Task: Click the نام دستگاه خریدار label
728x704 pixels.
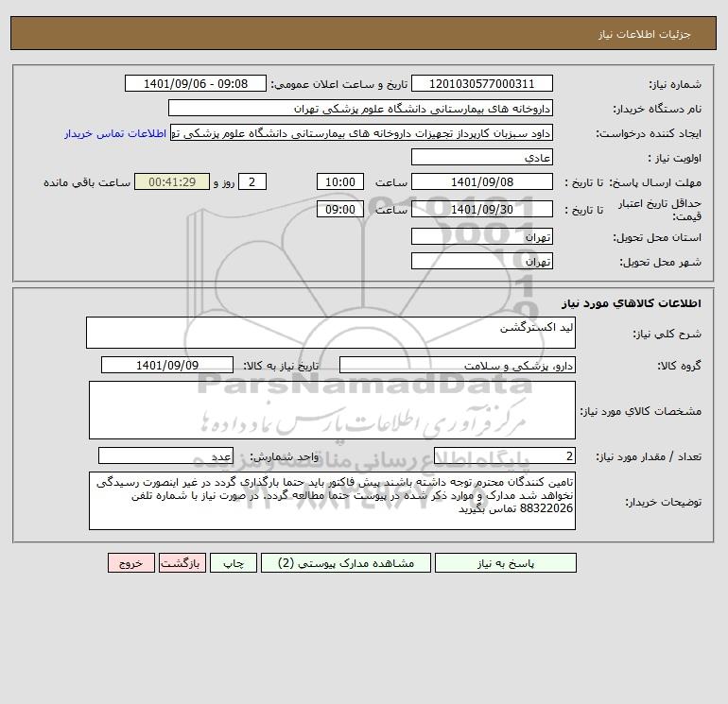Action: [657, 109]
